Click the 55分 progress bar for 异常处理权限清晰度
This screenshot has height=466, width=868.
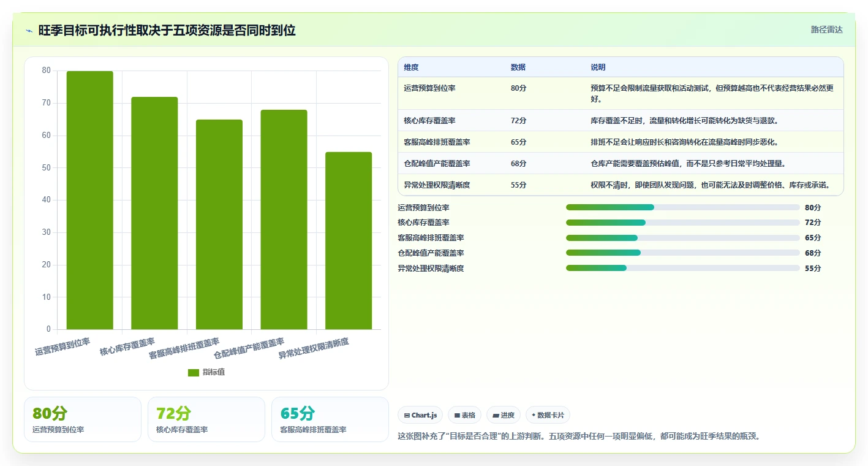[x=683, y=268]
